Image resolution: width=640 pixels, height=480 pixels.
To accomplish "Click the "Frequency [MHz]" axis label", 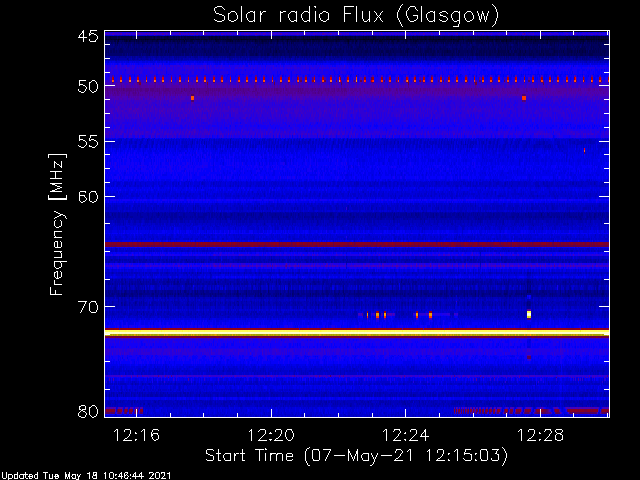I will point(57,224).
